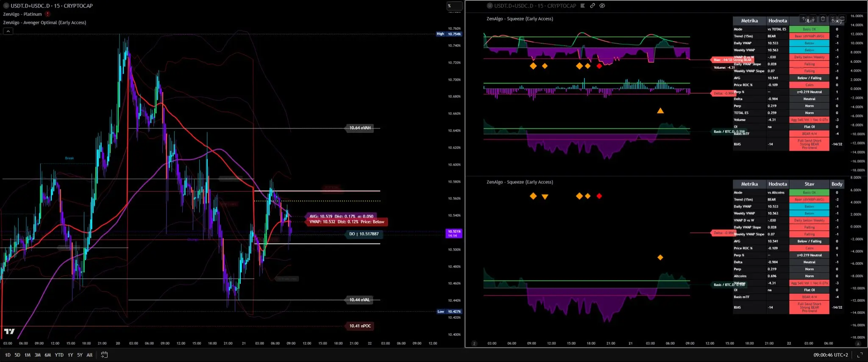
Task: Select the 6M time range
Action: tap(48, 355)
